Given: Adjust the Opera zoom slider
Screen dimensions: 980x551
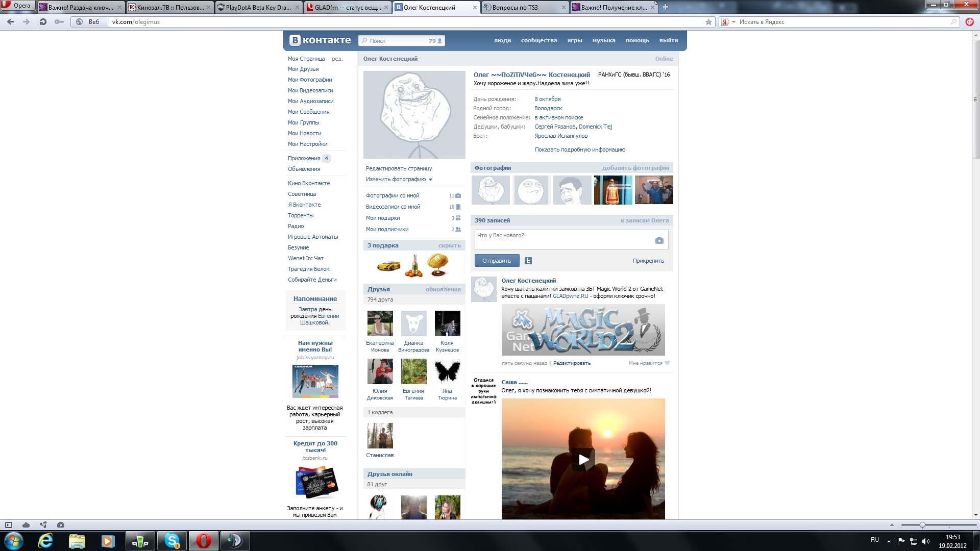Looking at the screenshot, I should 922,525.
